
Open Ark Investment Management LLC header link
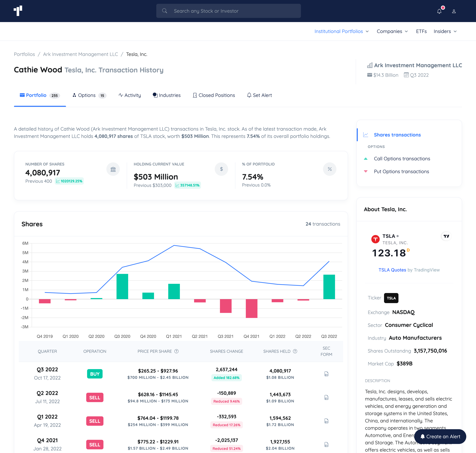tap(414, 65)
